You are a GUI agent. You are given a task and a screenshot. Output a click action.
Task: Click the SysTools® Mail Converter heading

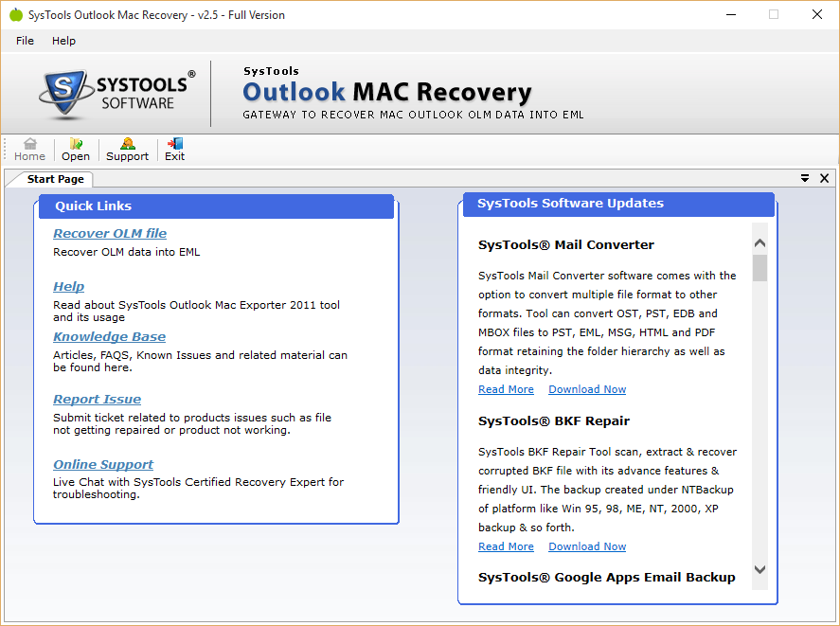tap(565, 245)
